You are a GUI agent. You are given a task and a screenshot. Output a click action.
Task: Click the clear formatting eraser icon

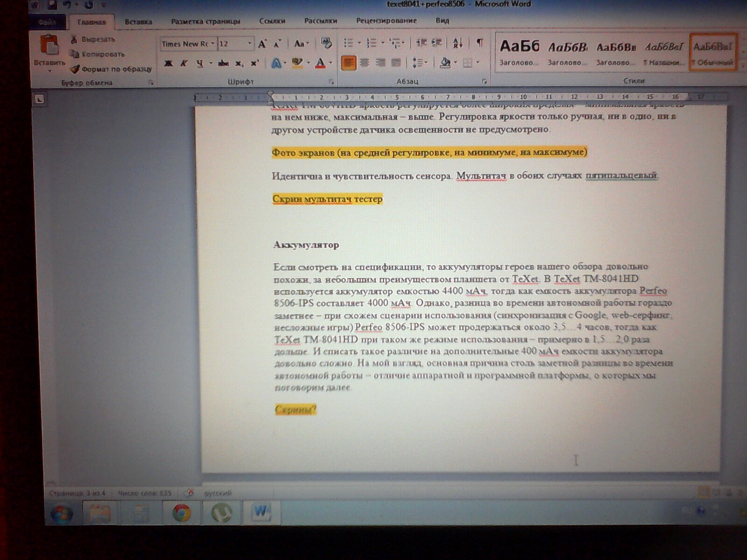[326, 43]
